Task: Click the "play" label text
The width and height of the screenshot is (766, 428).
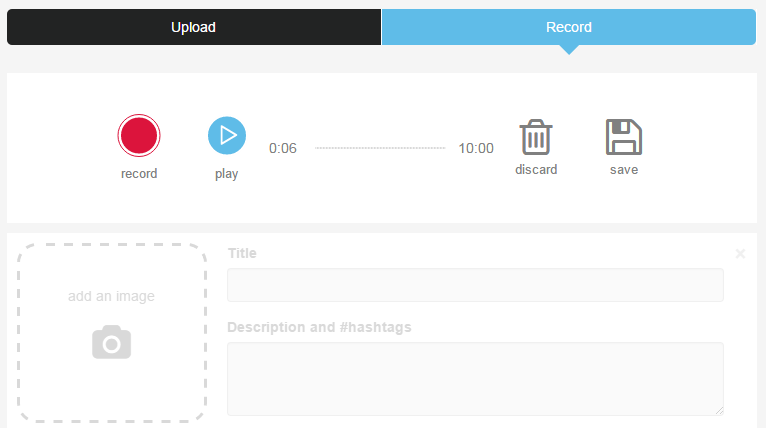Action: [227, 174]
